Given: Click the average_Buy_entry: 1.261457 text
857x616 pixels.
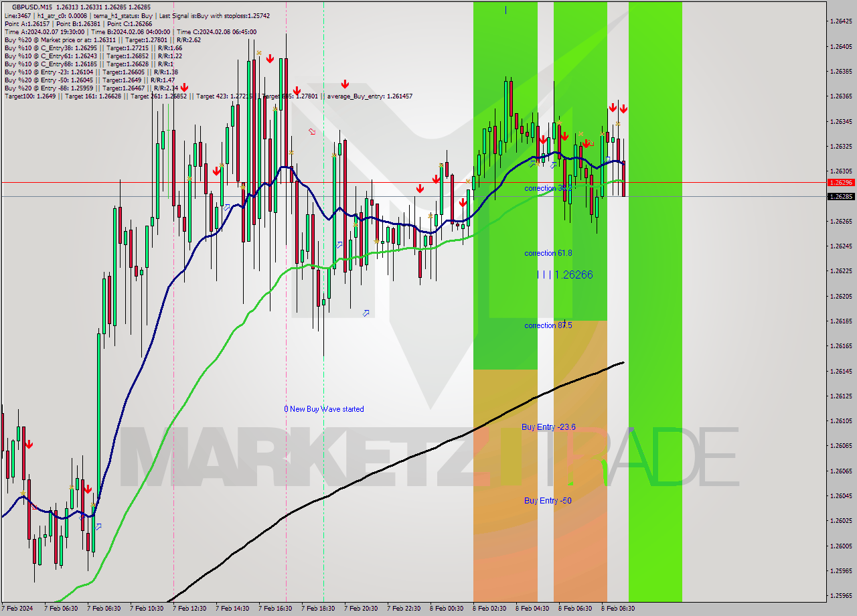Looking at the screenshot, I should [x=370, y=96].
